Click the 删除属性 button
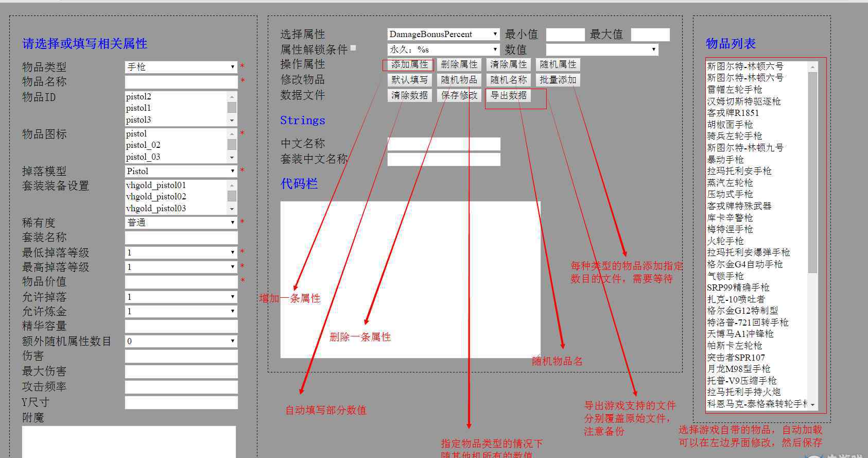This screenshot has height=458, width=868. point(459,64)
